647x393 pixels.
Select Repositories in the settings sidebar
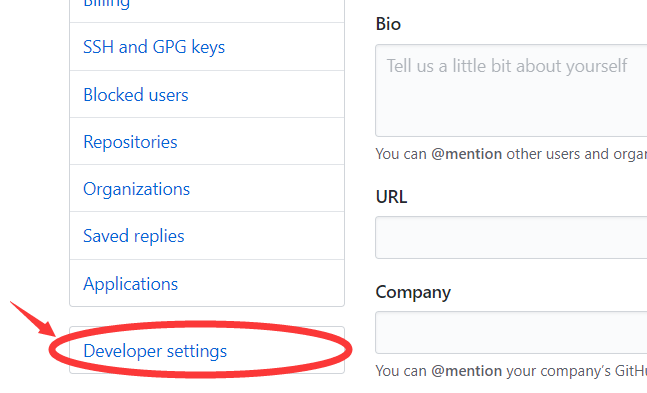[x=207, y=141]
